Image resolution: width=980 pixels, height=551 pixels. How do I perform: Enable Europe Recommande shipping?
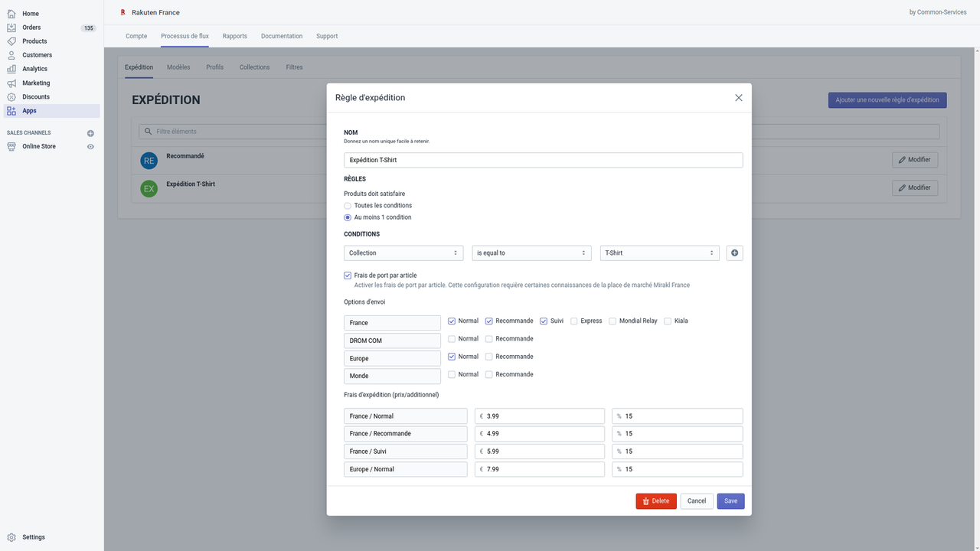(489, 357)
